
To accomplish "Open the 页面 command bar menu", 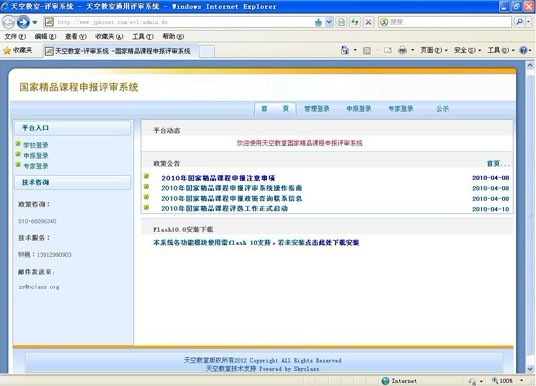I will click(x=433, y=50).
